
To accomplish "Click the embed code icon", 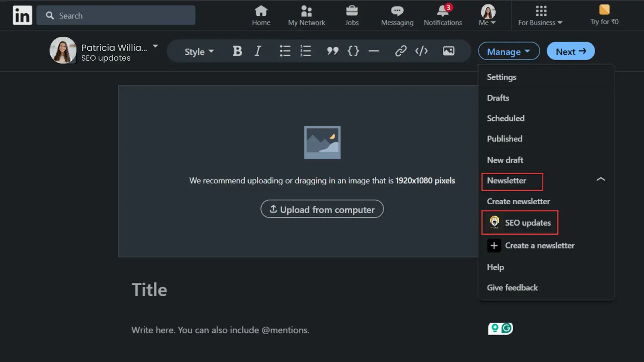I will tap(421, 51).
